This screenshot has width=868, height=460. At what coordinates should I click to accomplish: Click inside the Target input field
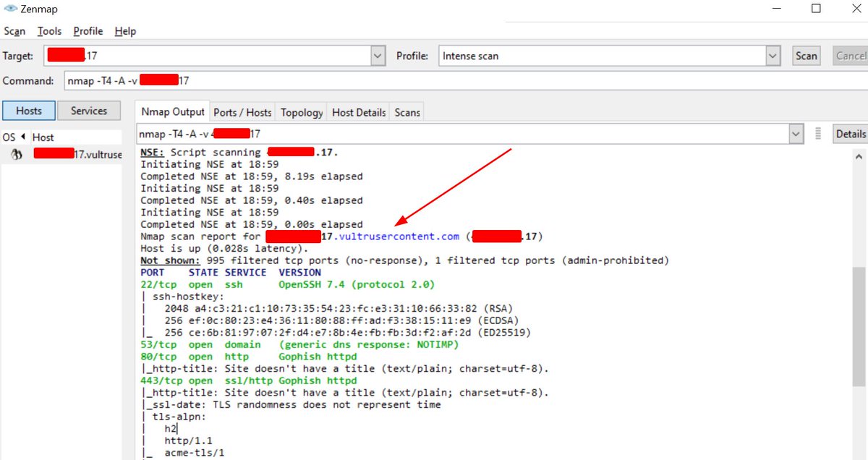208,56
